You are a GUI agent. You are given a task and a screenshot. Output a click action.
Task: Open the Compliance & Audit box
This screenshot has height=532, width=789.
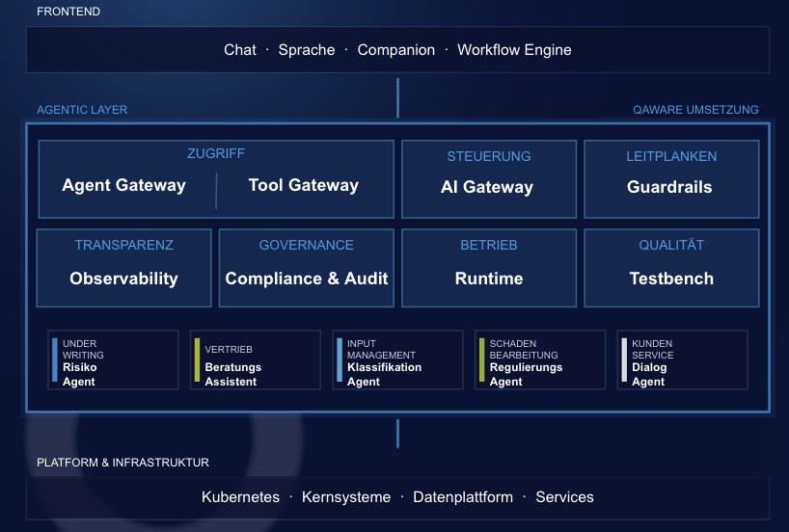[307, 268]
